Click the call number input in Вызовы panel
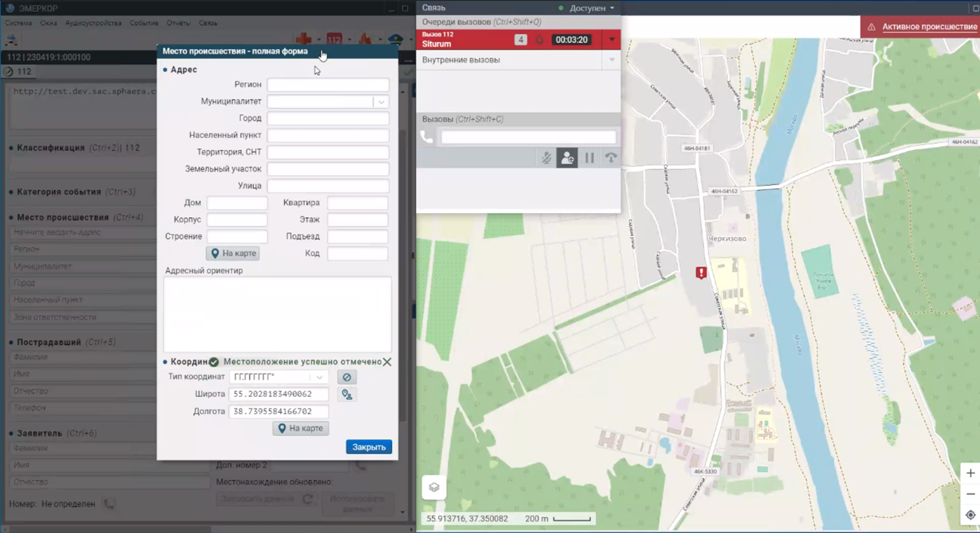Image resolution: width=980 pixels, height=533 pixels. coord(528,137)
